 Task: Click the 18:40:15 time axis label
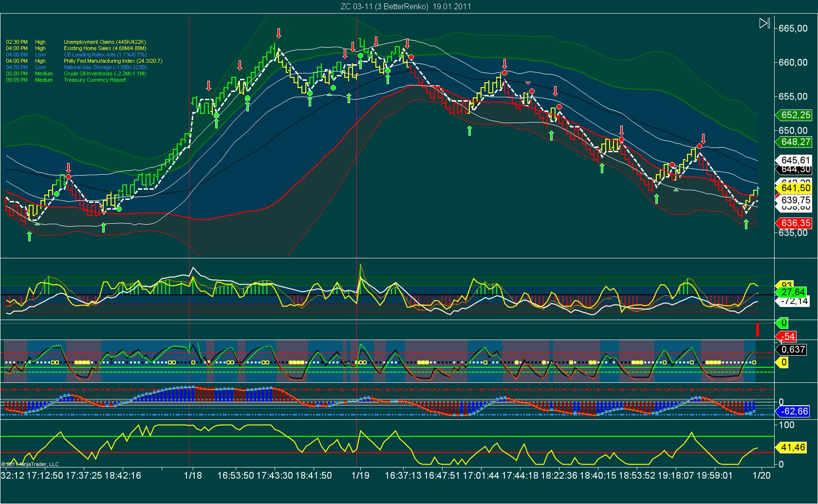597,475
